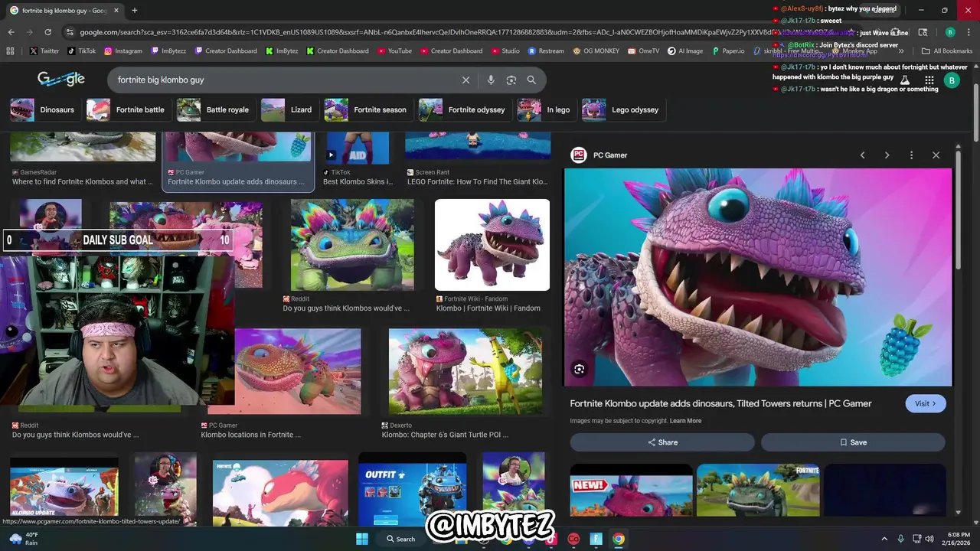
Task: Open the Studio bookmark
Action: coord(505,51)
